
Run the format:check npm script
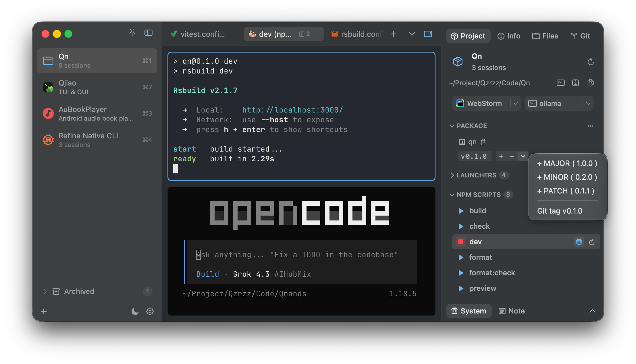click(x=461, y=273)
